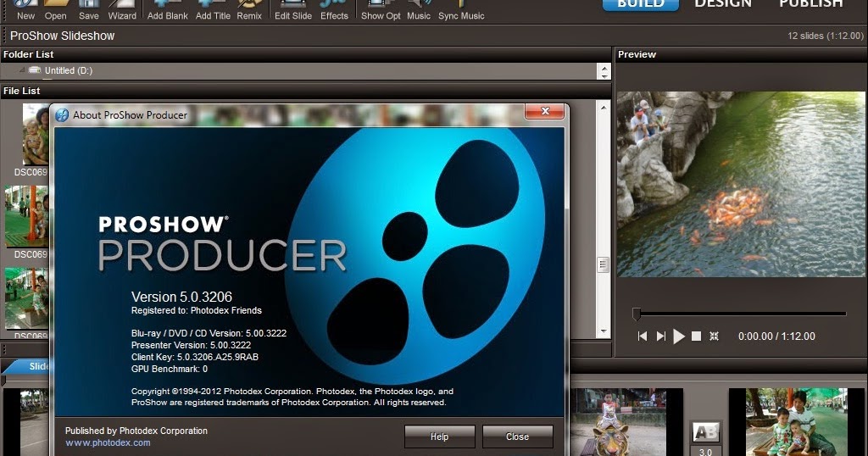868x456 pixels.
Task: Select the slide thumbnail of mother with children
Action: click(797, 422)
